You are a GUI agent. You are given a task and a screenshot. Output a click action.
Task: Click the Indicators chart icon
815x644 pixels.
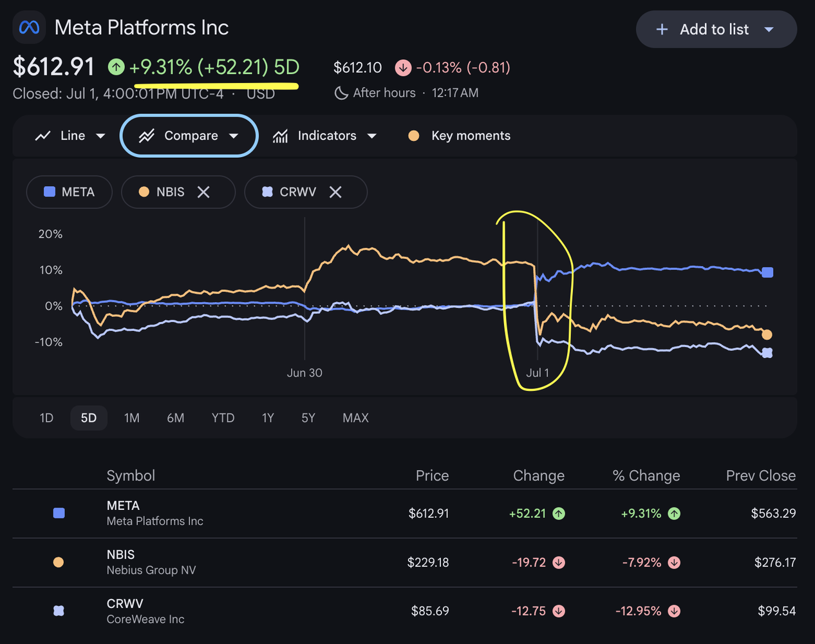tap(280, 136)
